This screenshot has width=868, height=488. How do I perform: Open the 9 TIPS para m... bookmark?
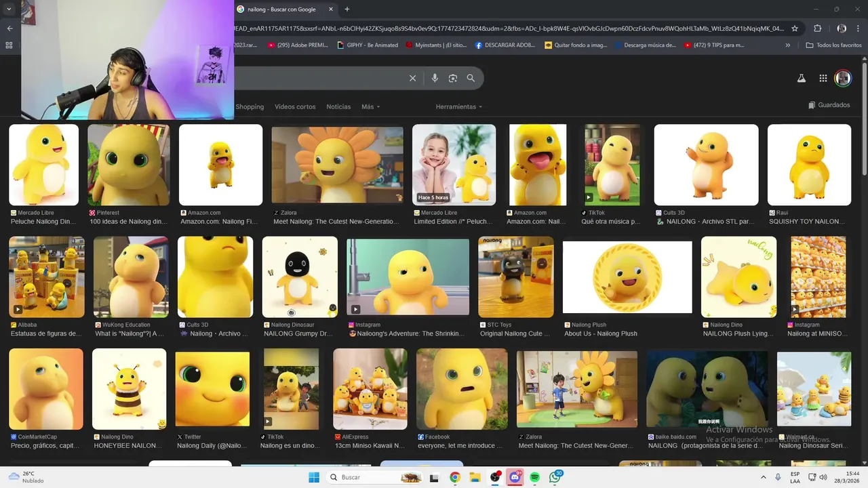[714, 45]
